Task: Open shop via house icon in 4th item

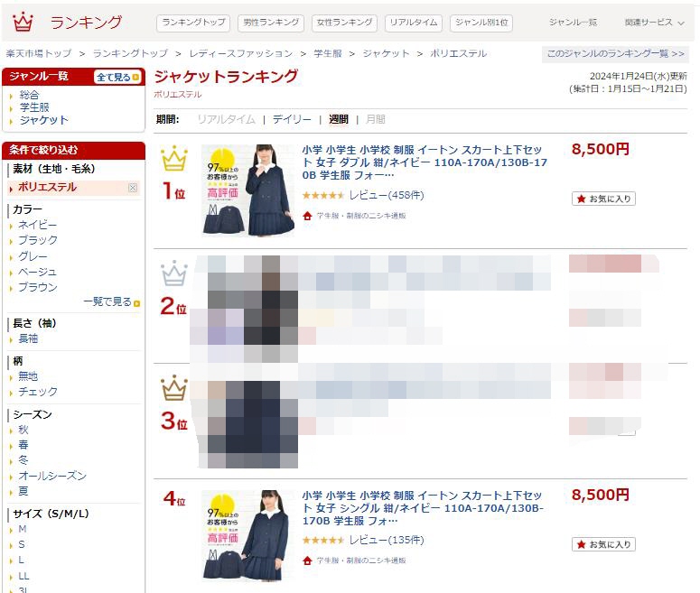Action: pyautogui.click(x=307, y=561)
